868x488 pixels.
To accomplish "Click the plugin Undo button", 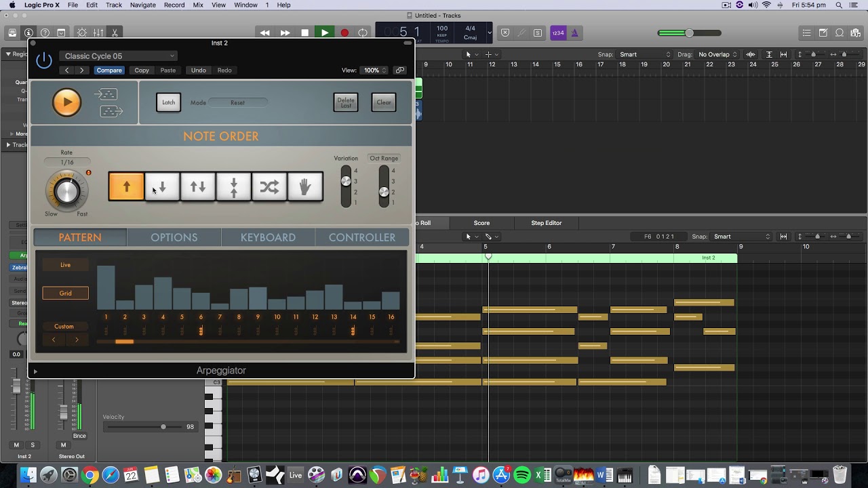I will click(198, 70).
